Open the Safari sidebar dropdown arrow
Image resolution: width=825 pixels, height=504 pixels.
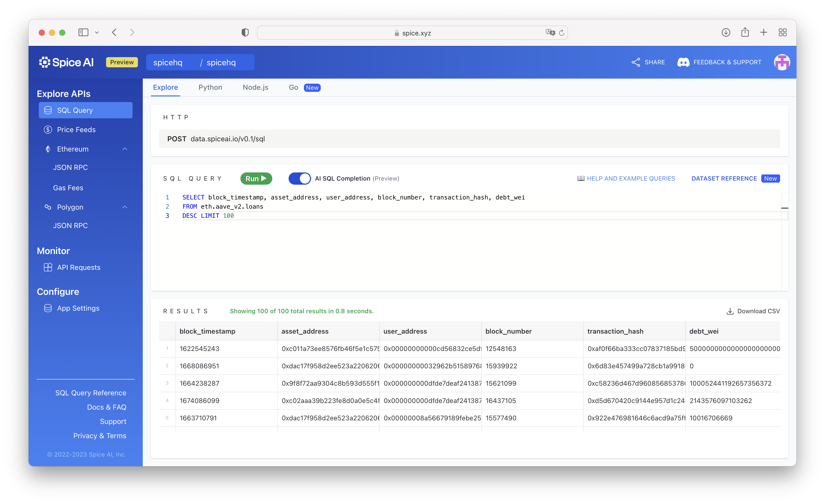pos(97,32)
